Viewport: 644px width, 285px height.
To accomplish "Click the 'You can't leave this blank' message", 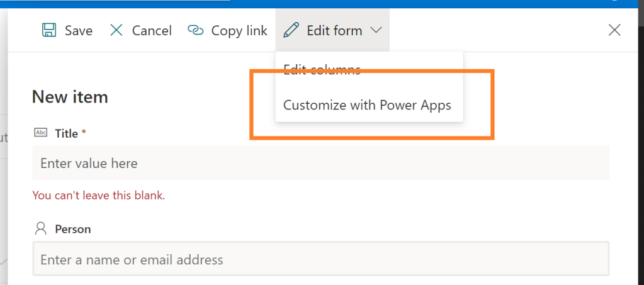I will coord(98,196).
